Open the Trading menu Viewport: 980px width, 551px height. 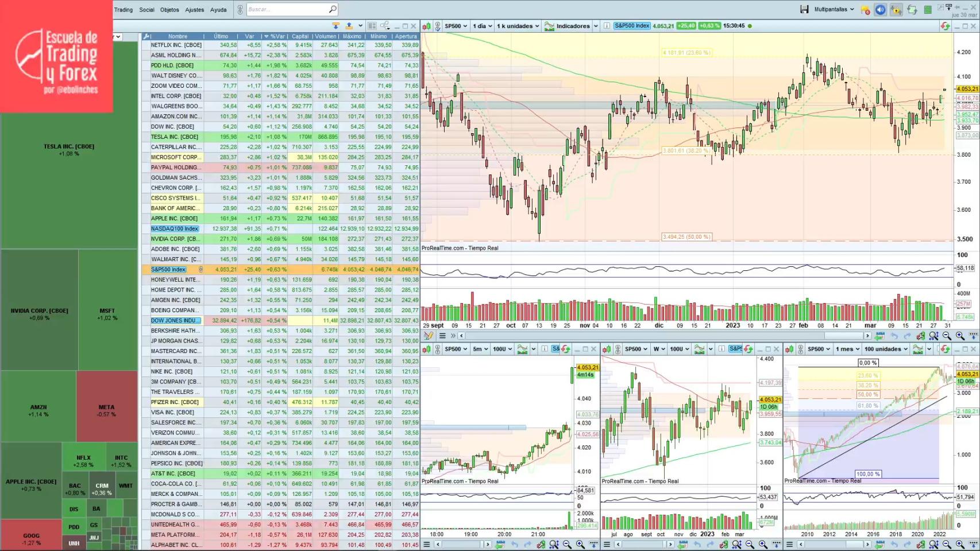pyautogui.click(x=124, y=10)
